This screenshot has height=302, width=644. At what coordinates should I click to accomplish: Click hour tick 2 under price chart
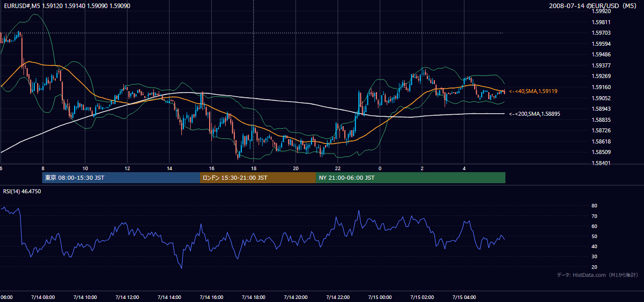coord(422,168)
